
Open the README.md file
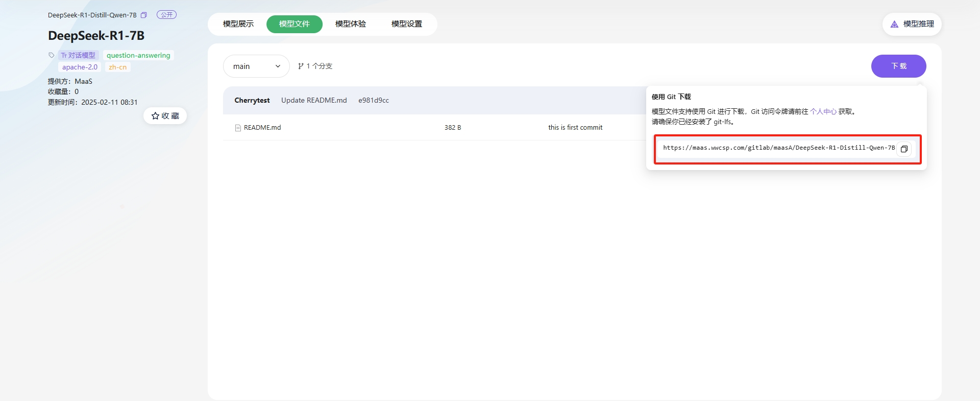pos(262,128)
